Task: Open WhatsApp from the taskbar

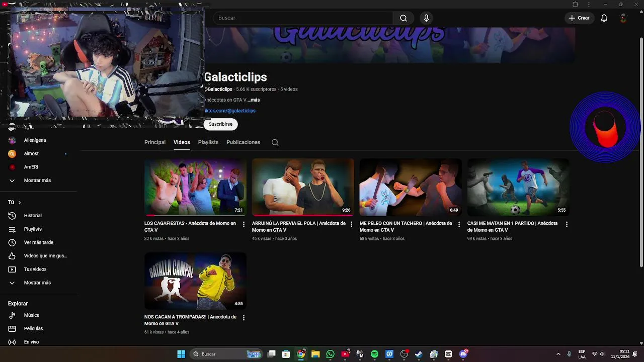Action: click(330, 354)
